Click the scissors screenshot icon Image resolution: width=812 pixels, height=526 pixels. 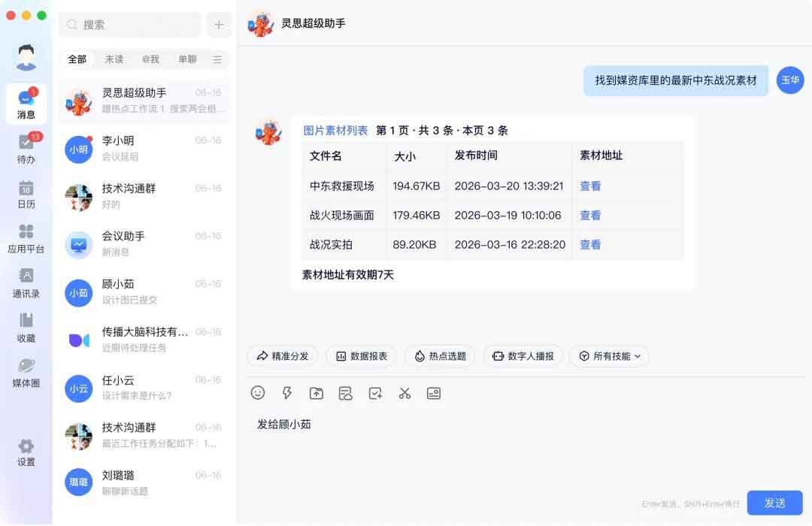point(404,393)
